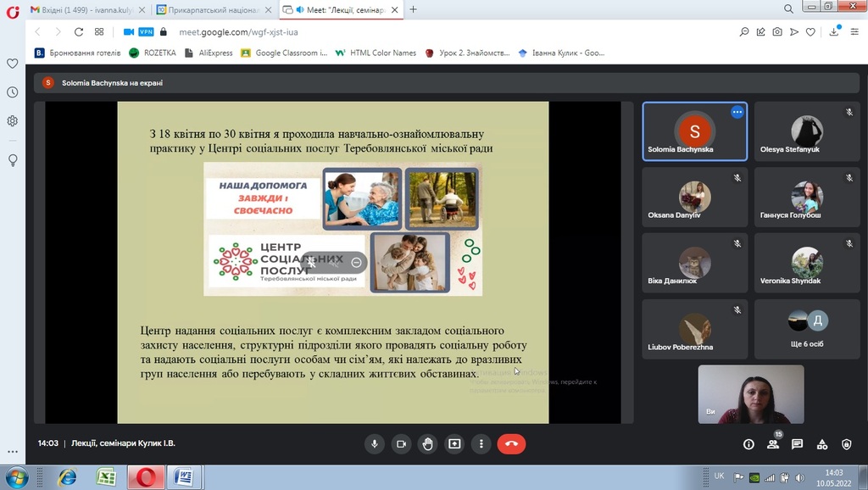Open the chat messages panel
This screenshot has width=868, height=490.
coord(797,444)
